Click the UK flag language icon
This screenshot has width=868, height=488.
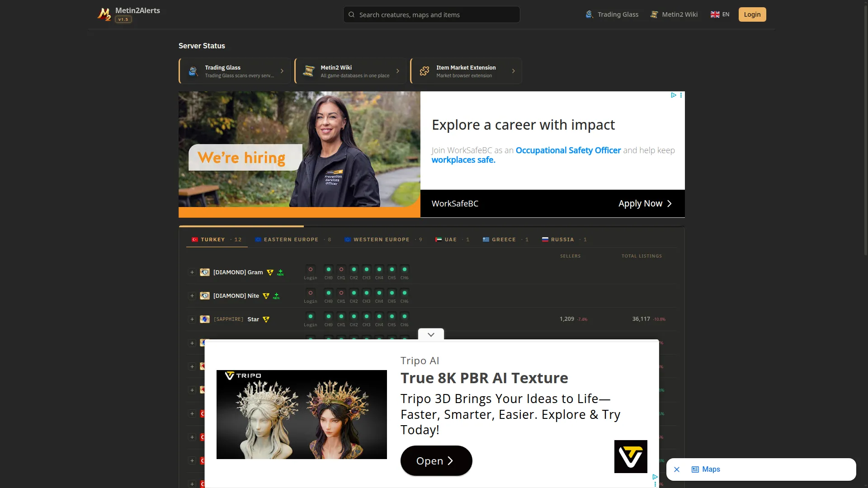click(x=715, y=14)
